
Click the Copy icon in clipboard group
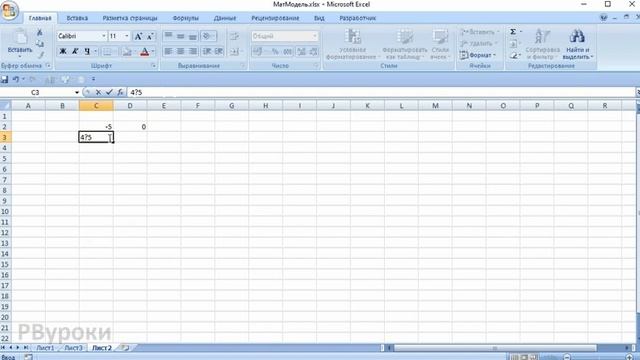pos(40,44)
